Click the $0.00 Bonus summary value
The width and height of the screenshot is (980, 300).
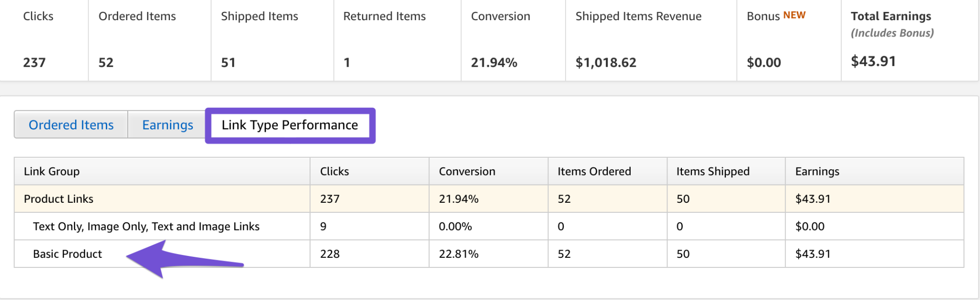(764, 62)
